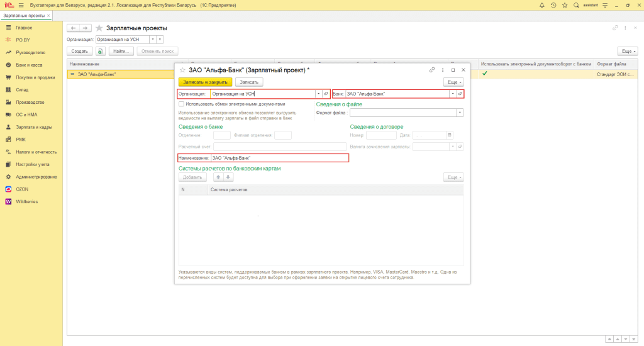The width and height of the screenshot is (644, 346).
Task: Open the OZON section
Action: 22,189
